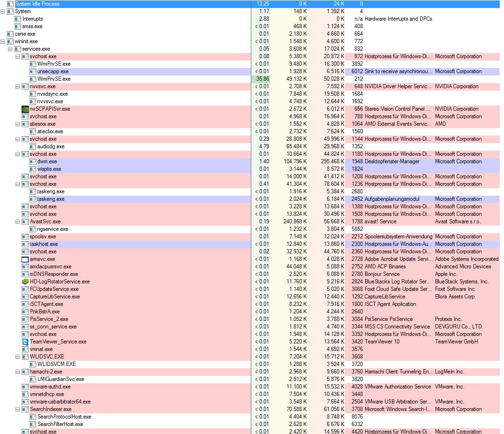The width and height of the screenshot is (504, 434).
Task: Click the TeamViewer_Service.exe icon
Action: coord(25,342)
